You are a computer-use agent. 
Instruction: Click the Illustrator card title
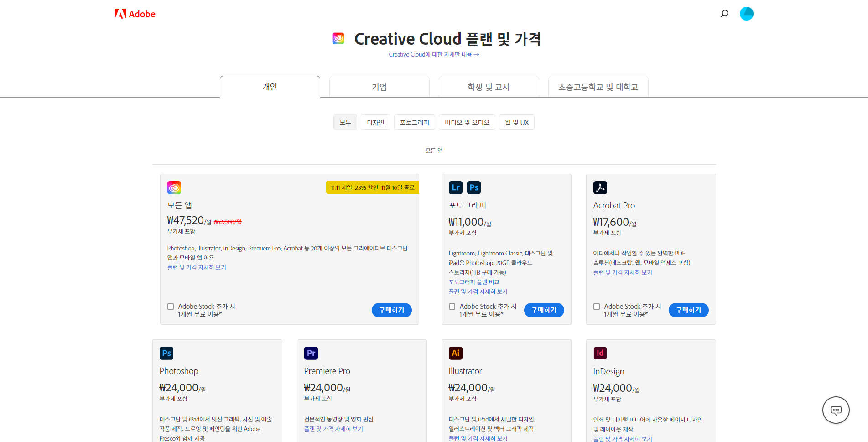[465, 371]
